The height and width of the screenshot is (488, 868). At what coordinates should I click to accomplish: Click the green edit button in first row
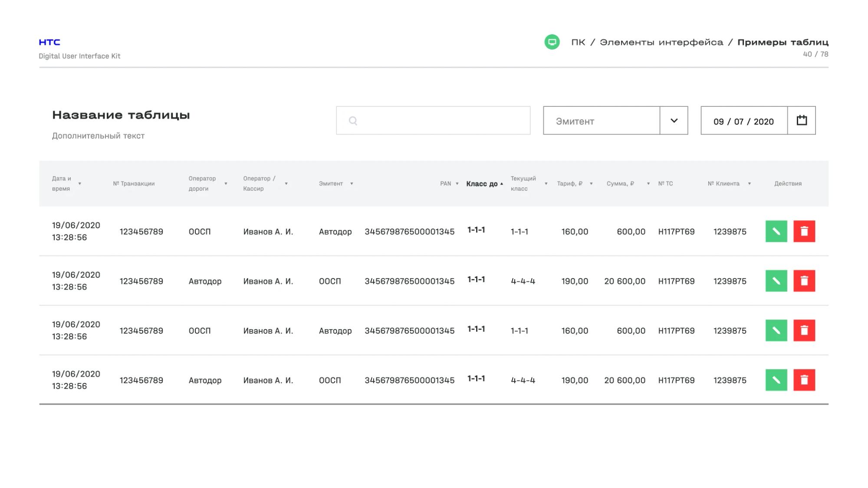(776, 231)
